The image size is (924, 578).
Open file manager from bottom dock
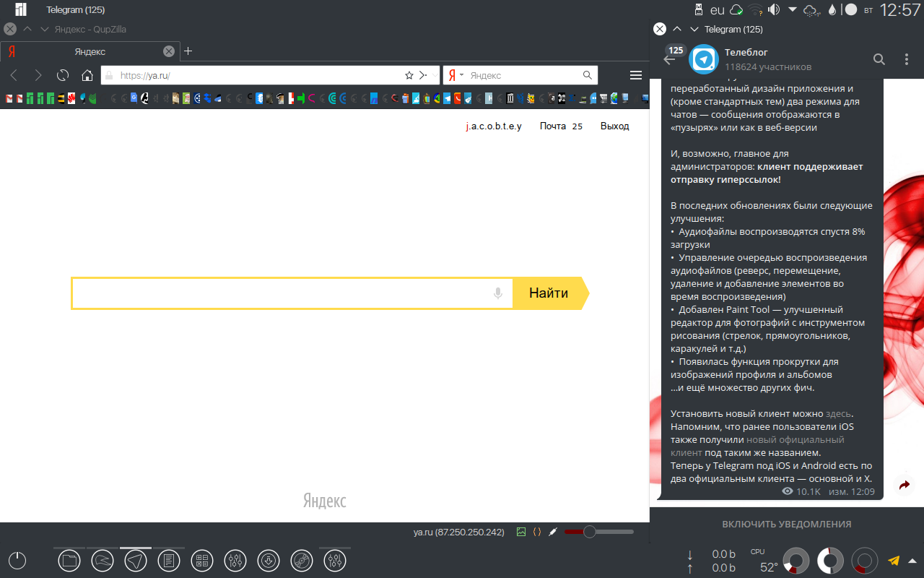point(69,561)
